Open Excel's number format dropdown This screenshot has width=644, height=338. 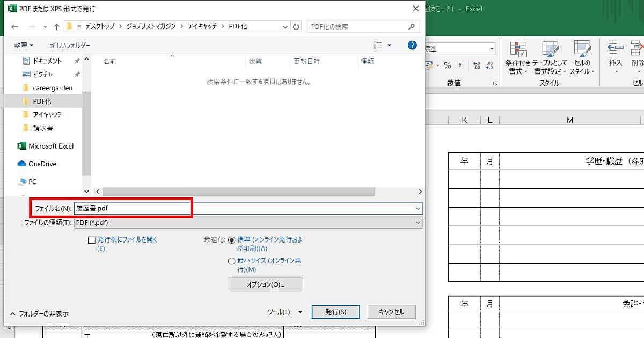coord(492,49)
